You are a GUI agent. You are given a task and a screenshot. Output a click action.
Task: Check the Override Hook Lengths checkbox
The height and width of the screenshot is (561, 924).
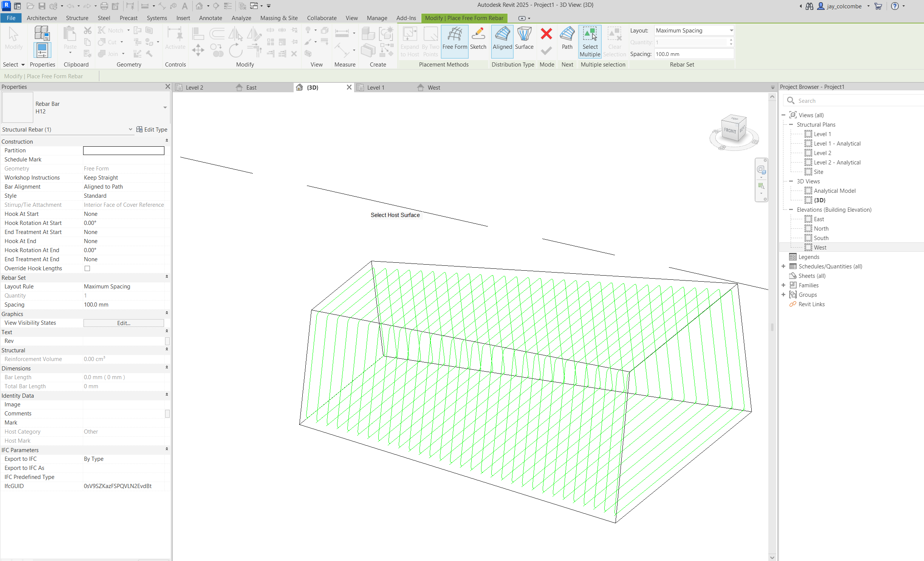point(87,268)
